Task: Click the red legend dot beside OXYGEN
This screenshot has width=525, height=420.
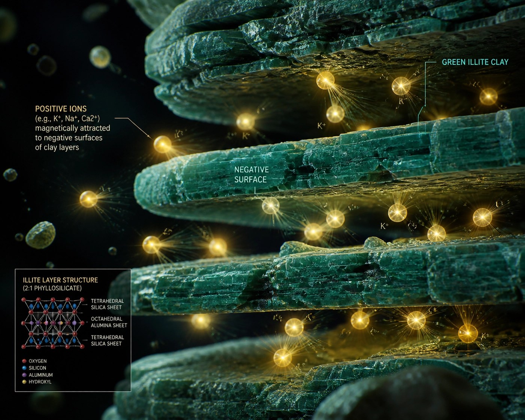Action: tap(24, 361)
